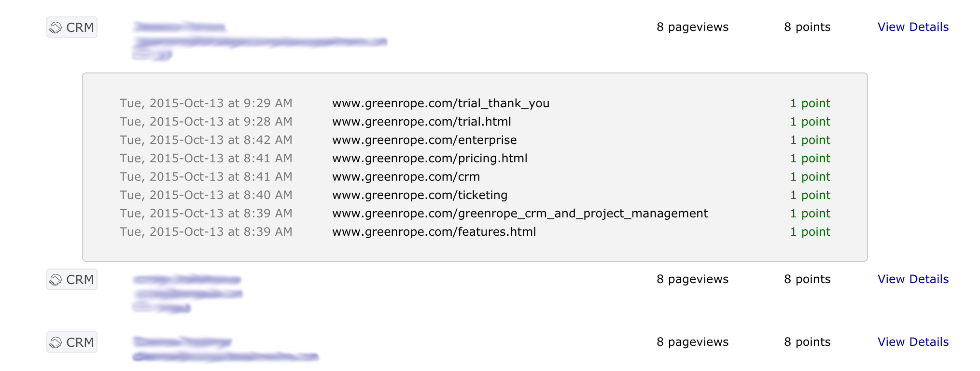The height and width of the screenshot is (371, 980).
Task: Click the greenrope.com/enterprise URL entry
Action: point(424,140)
